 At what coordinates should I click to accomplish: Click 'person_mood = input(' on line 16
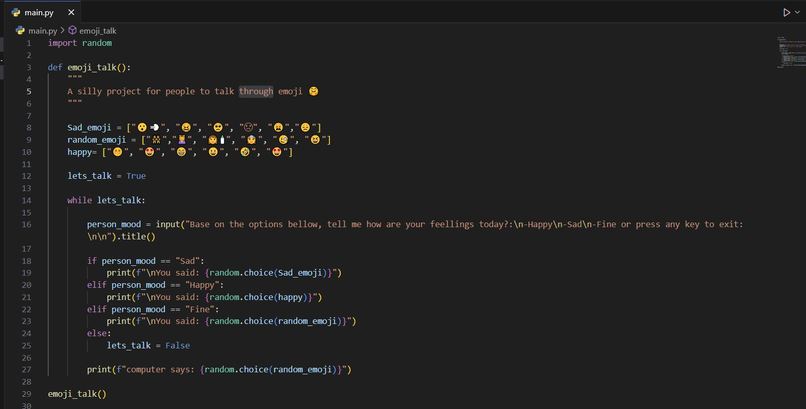(136, 225)
